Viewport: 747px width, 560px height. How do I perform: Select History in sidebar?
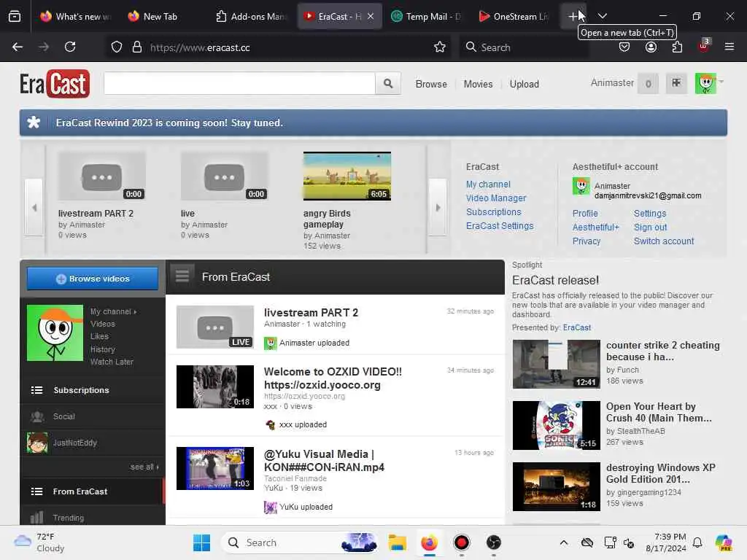pyautogui.click(x=103, y=349)
